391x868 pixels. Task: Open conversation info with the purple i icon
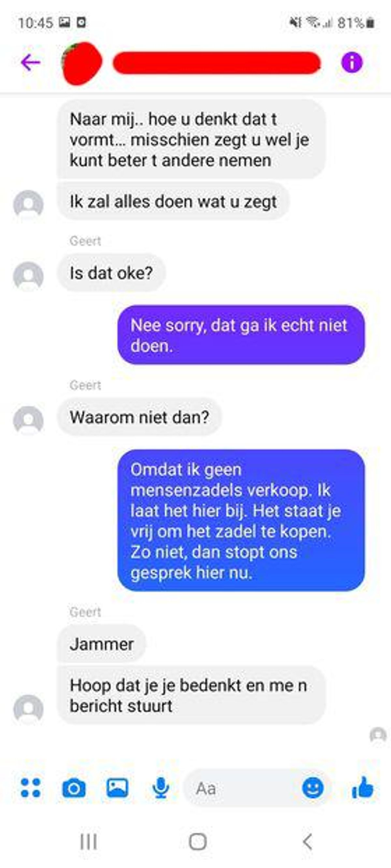coord(352,63)
